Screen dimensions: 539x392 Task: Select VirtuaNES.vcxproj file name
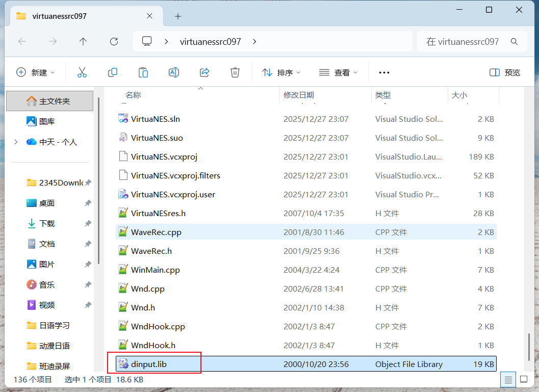pos(164,156)
